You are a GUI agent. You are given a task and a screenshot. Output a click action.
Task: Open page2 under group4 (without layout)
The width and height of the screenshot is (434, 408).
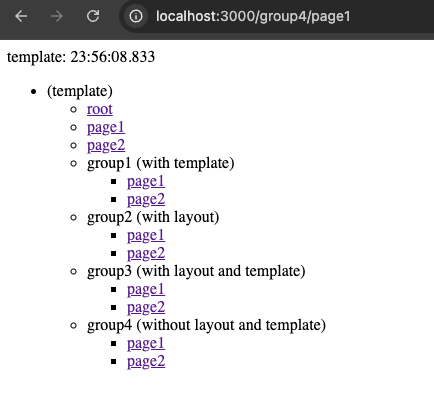(146, 361)
